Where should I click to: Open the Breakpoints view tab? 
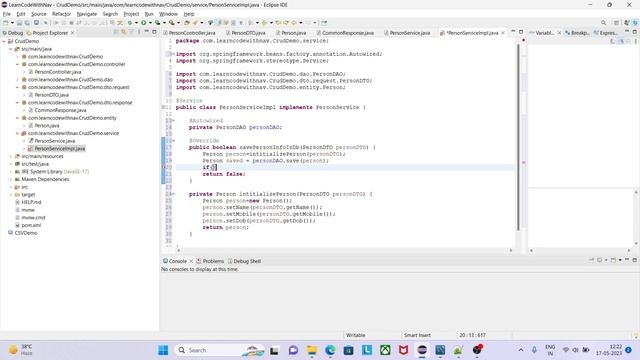(577, 33)
